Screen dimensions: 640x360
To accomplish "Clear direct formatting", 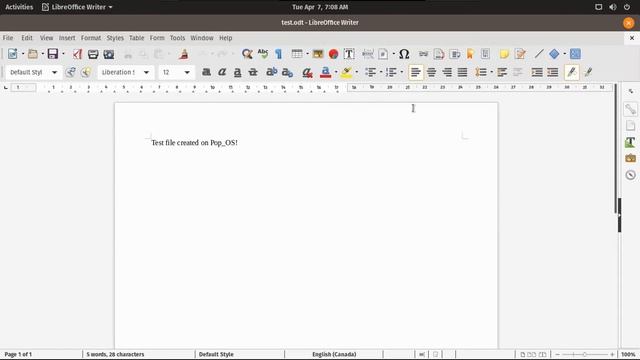I will 307,72.
